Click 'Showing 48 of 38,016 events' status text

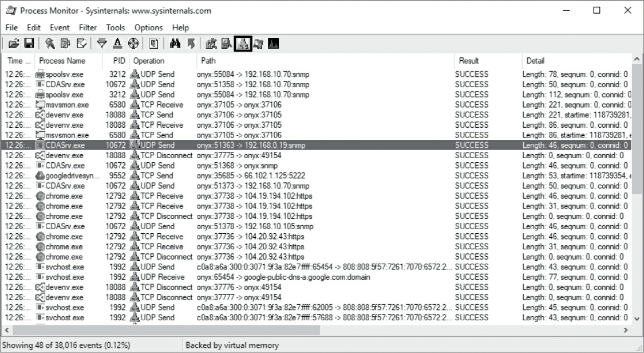coord(66,345)
